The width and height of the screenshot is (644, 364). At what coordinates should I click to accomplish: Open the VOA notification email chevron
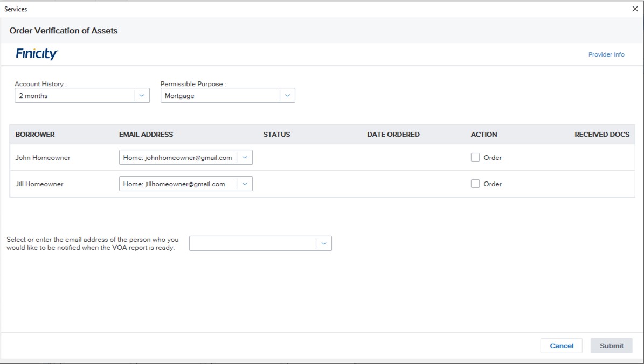point(324,243)
